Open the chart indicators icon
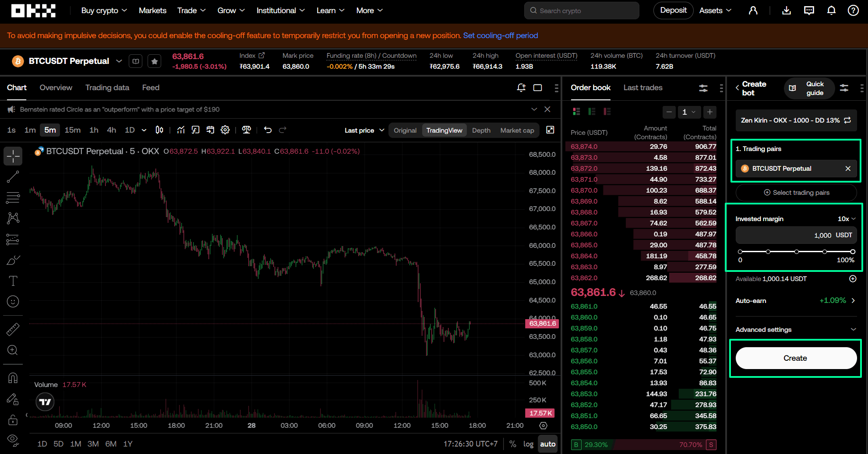Image resolution: width=868 pixels, height=454 pixels. click(181, 130)
